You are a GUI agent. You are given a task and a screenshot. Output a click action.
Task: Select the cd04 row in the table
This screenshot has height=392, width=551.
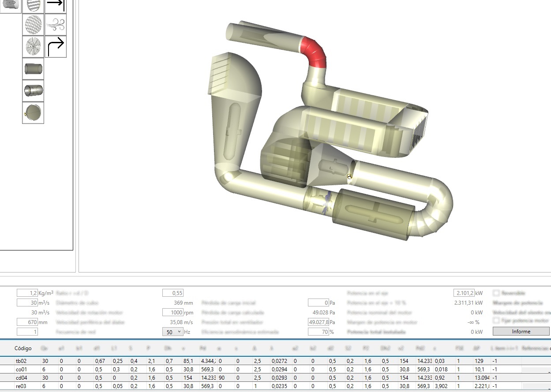[x=21, y=378]
